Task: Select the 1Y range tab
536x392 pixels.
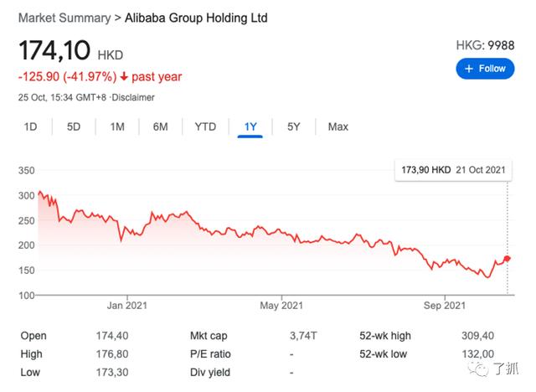Action: (250, 126)
